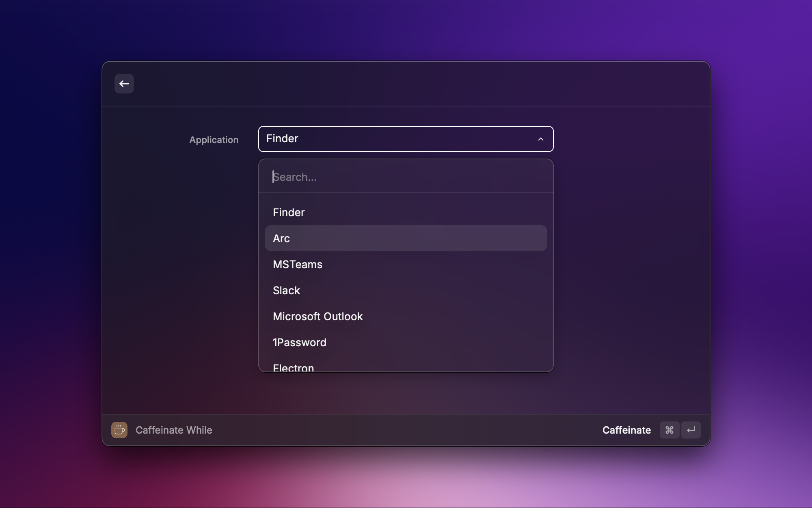
Task: Click the empty area below the dropdown list
Action: (406, 393)
